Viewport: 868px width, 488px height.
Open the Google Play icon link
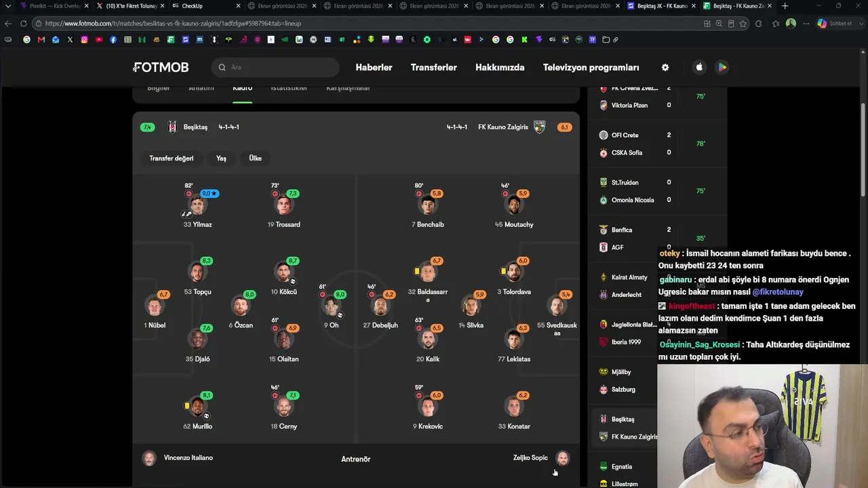coord(722,67)
